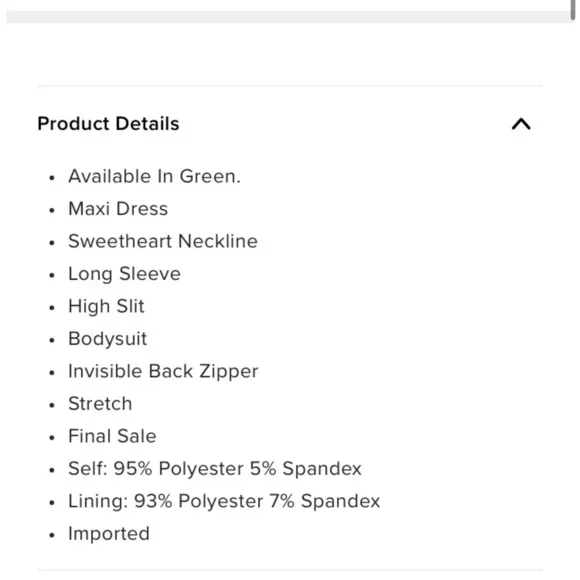The image size is (580, 580).
Task: Click the 'High Slit' bullet item
Action: pyautogui.click(x=107, y=307)
